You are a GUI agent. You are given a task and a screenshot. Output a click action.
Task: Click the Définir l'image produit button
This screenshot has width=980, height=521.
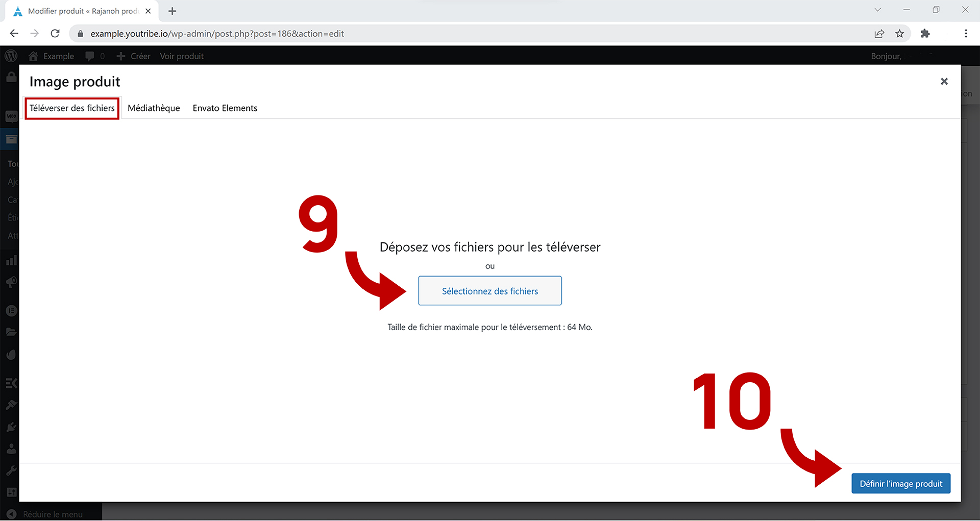pyautogui.click(x=900, y=483)
